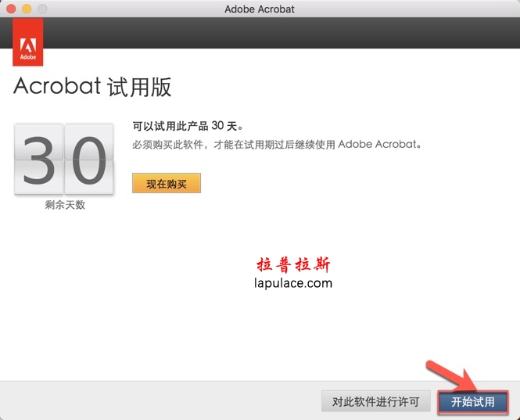Click the countdown digit 3 tile
The image size is (520, 420).
(x=38, y=159)
